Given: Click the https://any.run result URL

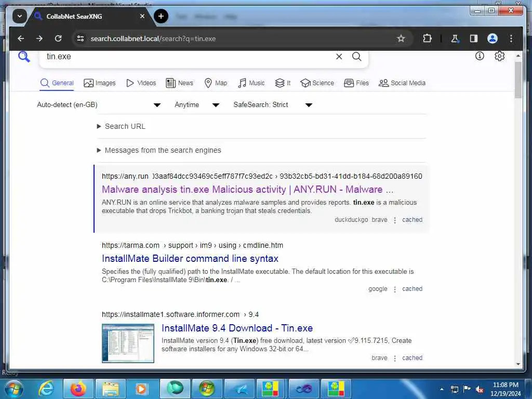Looking at the screenshot, I should point(262,176).
